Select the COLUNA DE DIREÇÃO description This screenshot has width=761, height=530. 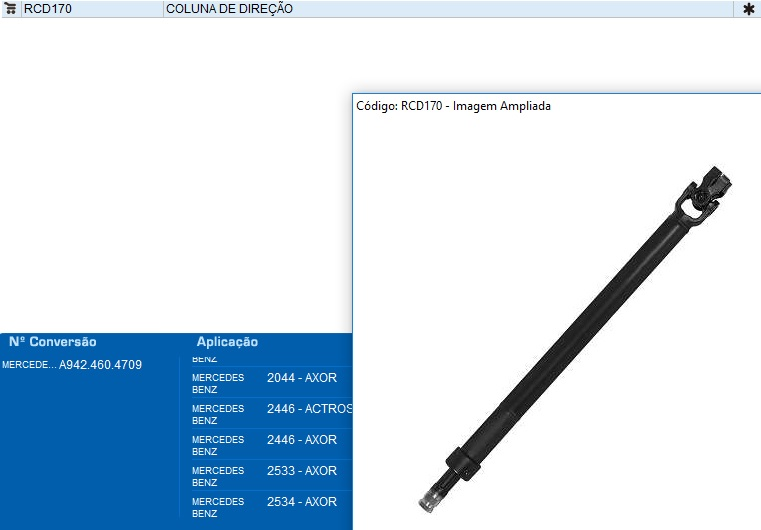[x=229, y=9]
